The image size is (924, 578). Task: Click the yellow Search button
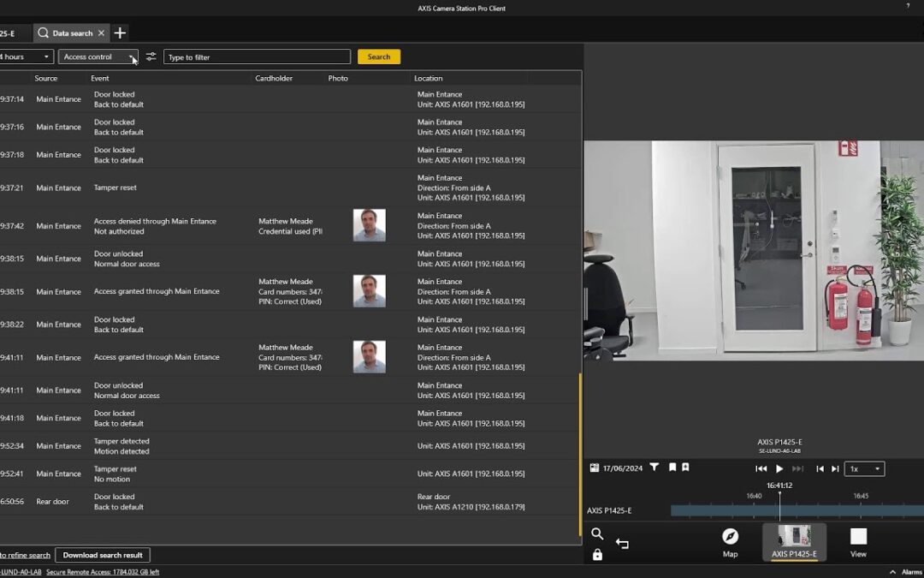(379, 57)
